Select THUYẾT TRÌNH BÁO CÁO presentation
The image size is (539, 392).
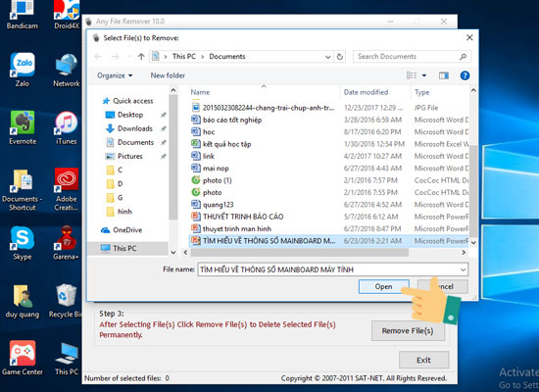click(243, 217)
